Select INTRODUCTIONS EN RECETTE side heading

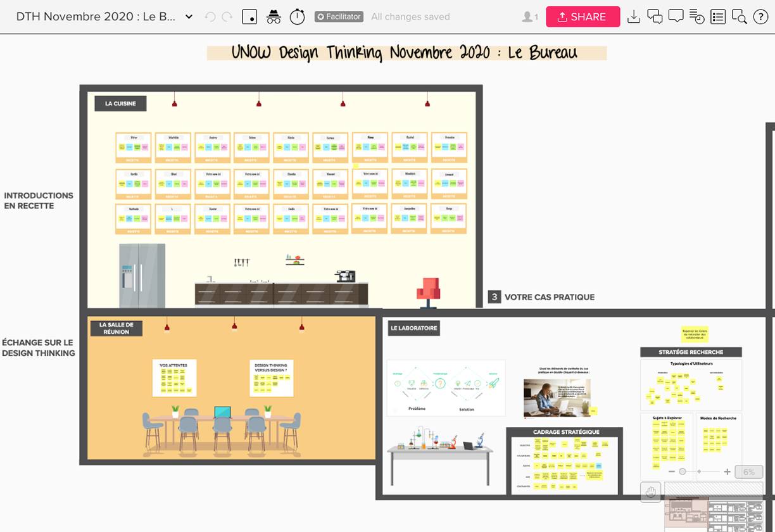click(x=39, y=201)
